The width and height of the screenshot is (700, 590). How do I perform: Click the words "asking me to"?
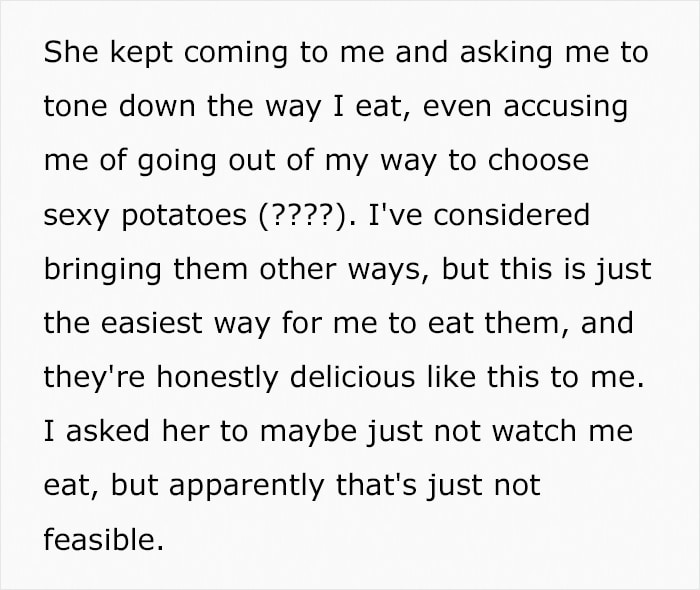point(554,53)
